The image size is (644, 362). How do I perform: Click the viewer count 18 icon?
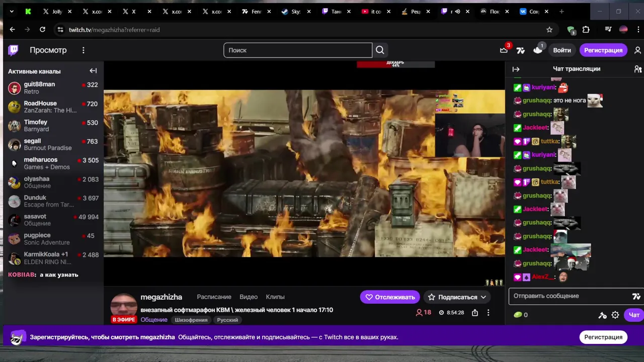424,312
